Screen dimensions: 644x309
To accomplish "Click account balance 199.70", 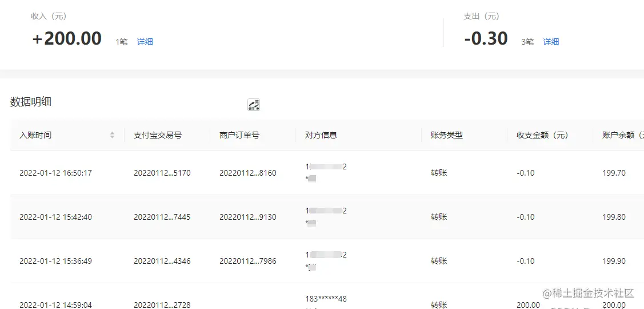I will pos(614,173).
